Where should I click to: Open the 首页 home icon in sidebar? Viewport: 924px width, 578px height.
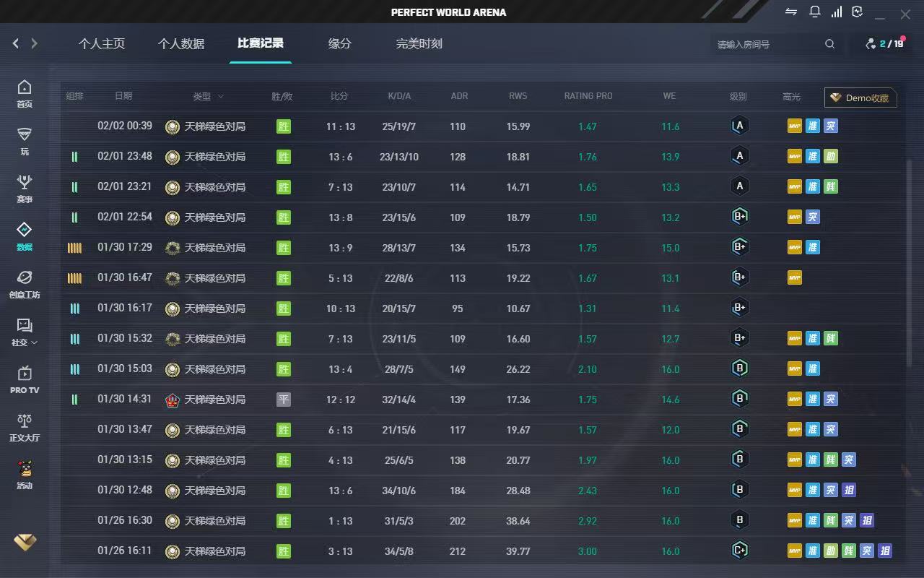click(x=25, y=93)
